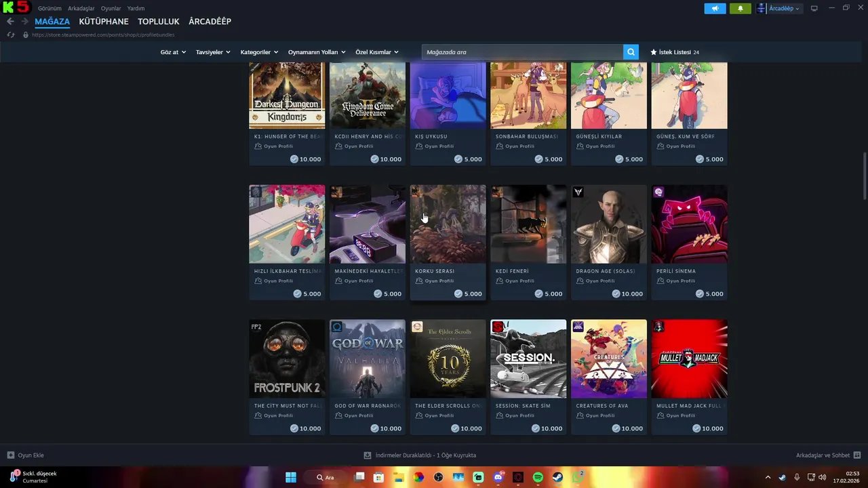This screenshot has width=868, height=488.
Task: Open the Arcadêêp account dropdown
Action: 779,8
